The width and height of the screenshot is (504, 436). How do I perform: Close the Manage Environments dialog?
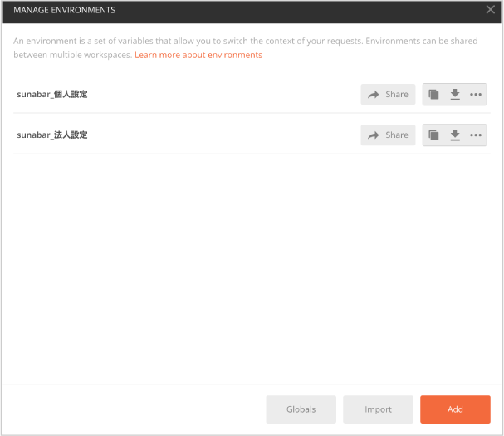[x=491, y=10]
